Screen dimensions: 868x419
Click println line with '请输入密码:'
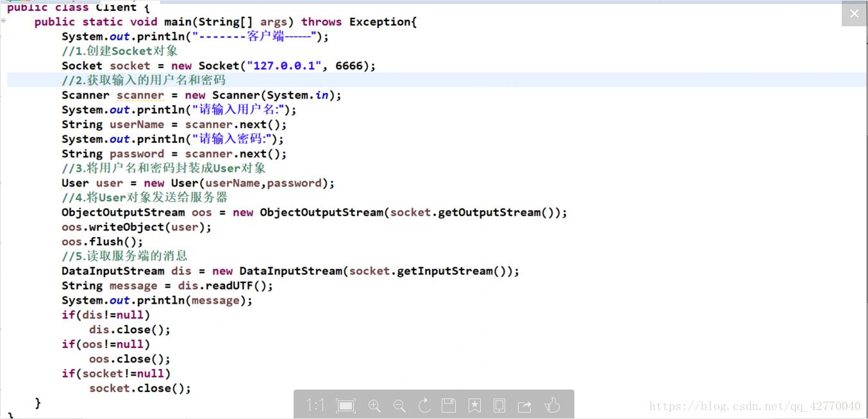tap(173, 140)
